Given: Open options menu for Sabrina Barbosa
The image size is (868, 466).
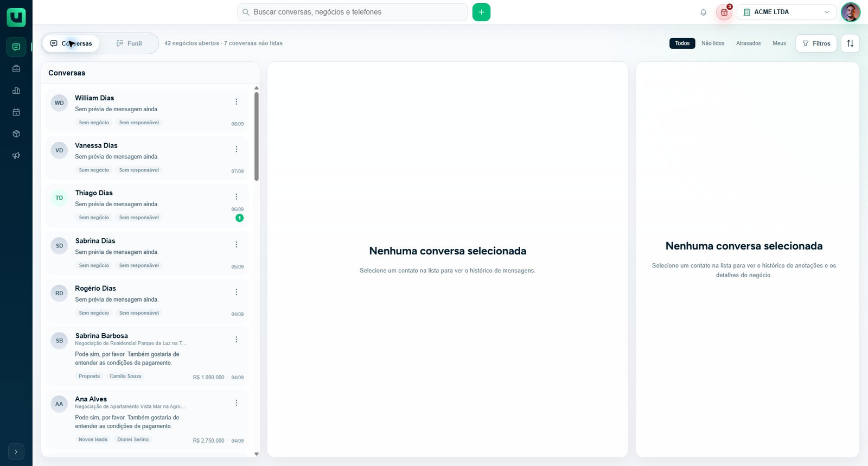Looking at the screenshot, I should click(236, 340).
